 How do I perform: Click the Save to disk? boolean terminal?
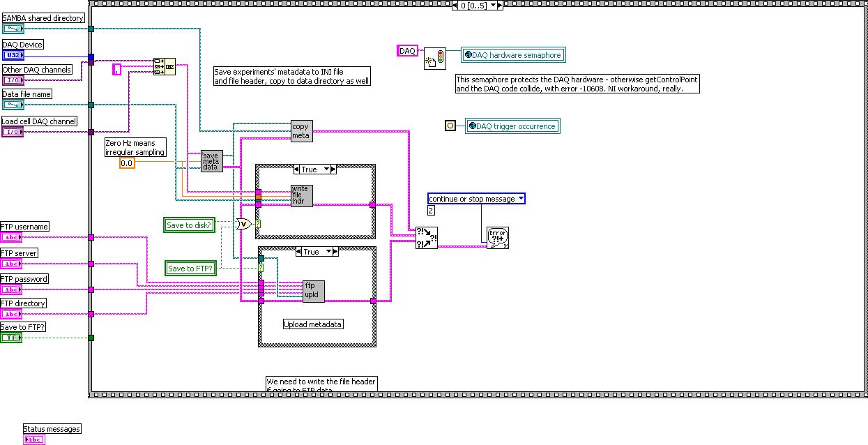[189, 225]
